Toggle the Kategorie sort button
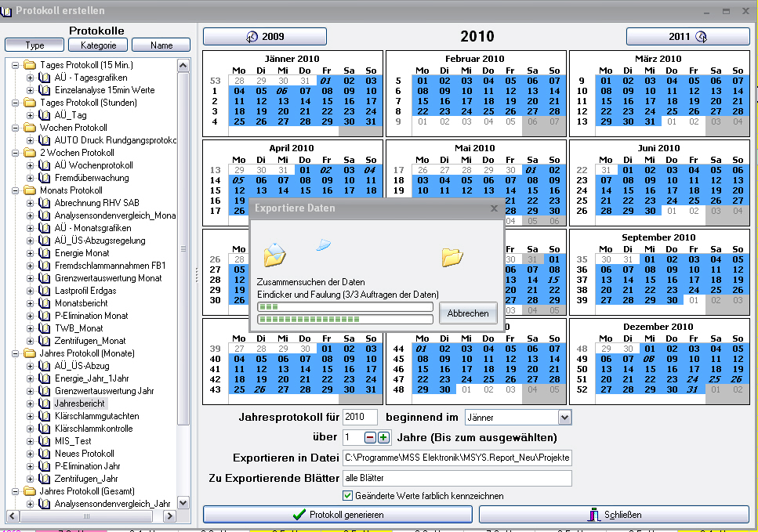Screen dimensions: 758x532 98,45
